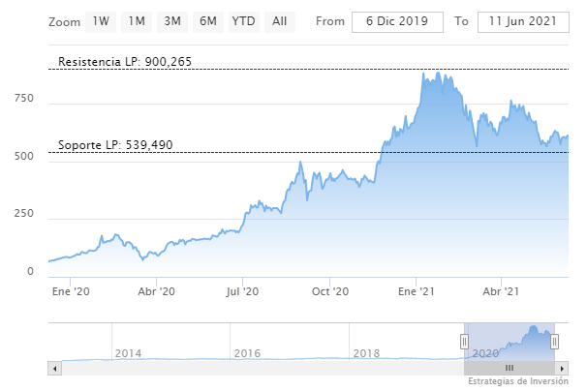
Task: Edit the To date field
Action: click(522, 21)
